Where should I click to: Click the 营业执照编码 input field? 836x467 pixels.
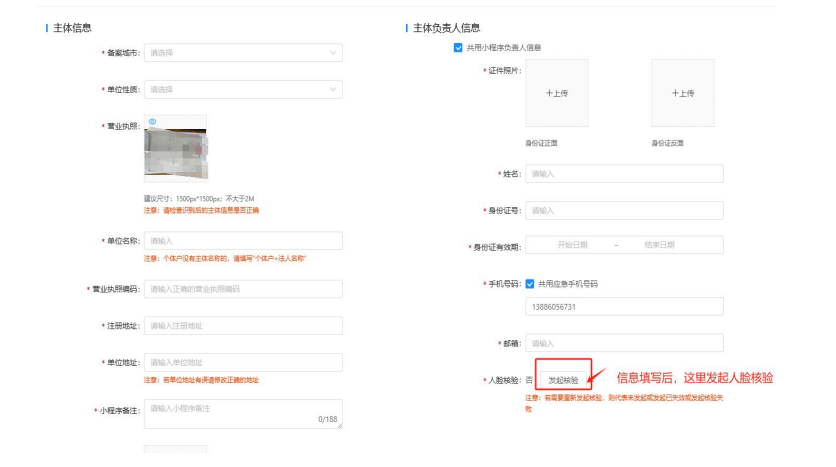point(243,289)
